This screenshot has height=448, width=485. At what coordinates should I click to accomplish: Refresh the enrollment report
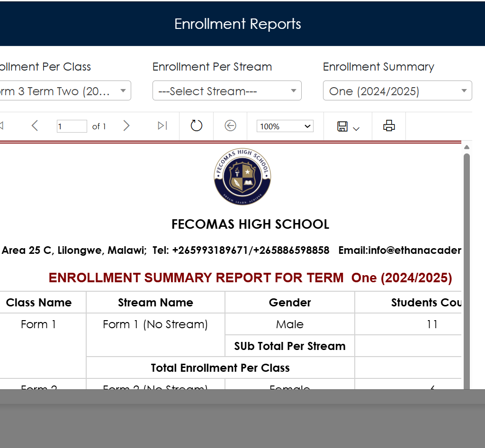click(x=196, y=125)
